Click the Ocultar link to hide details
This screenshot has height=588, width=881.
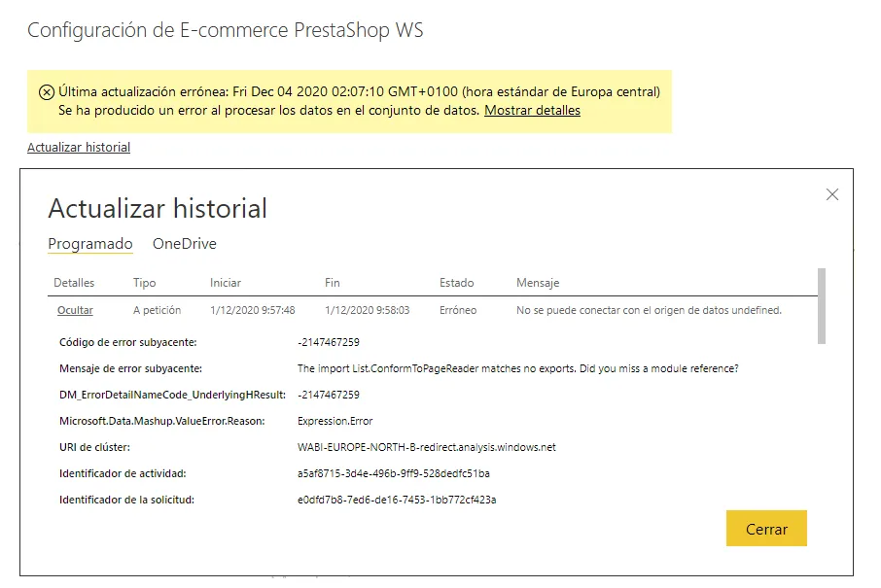(x=75, y=310)
